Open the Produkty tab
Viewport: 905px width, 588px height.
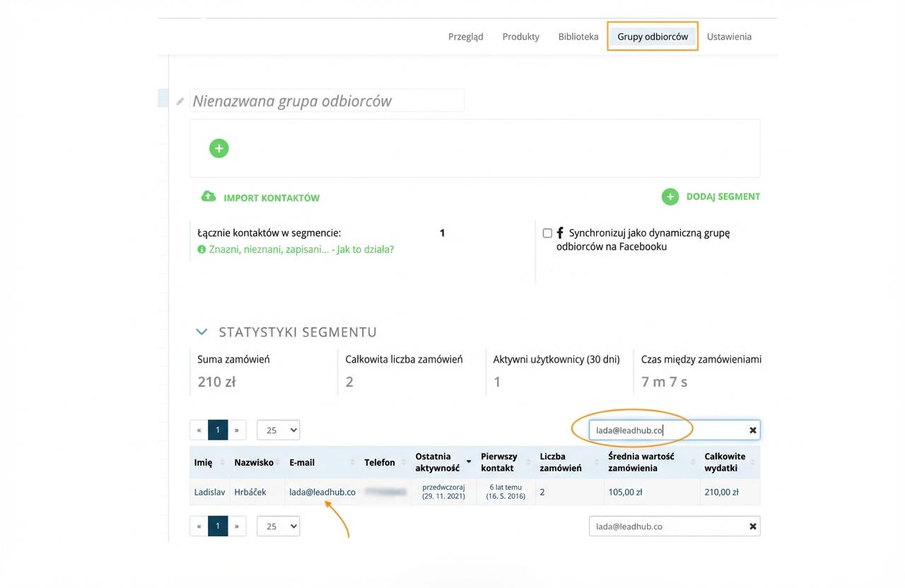tap(521, 37)
